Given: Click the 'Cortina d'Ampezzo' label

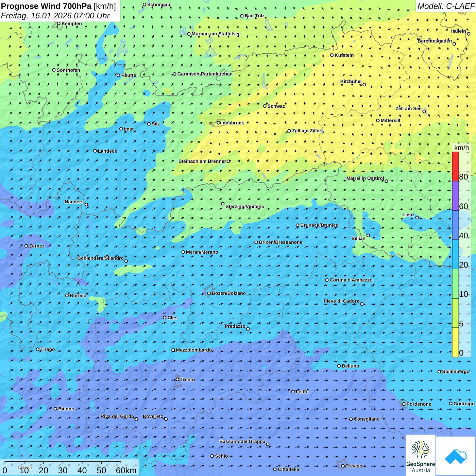Looking at the screenshot, I should 351,280.
